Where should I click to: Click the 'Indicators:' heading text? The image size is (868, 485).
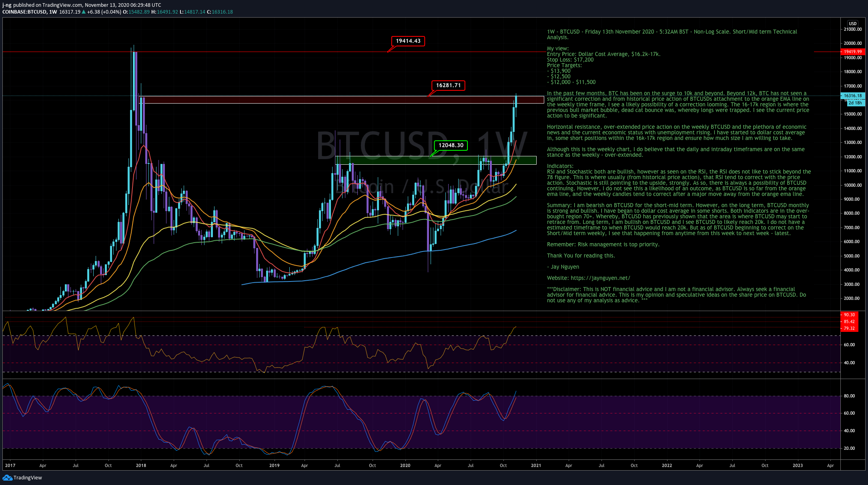pyautogui.click(x=560, y=166)
